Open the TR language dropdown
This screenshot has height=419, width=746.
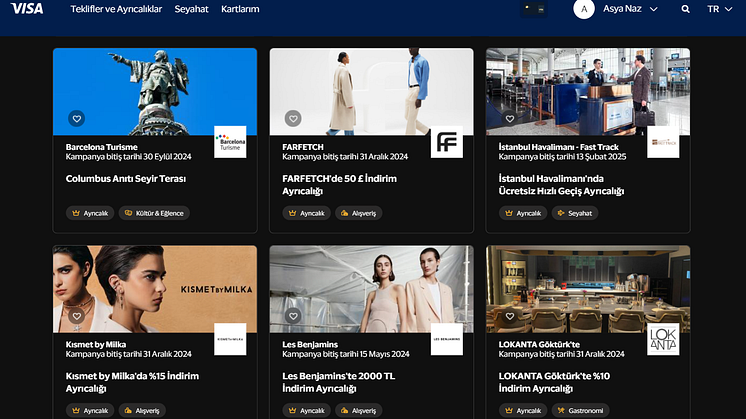point(719,9)
